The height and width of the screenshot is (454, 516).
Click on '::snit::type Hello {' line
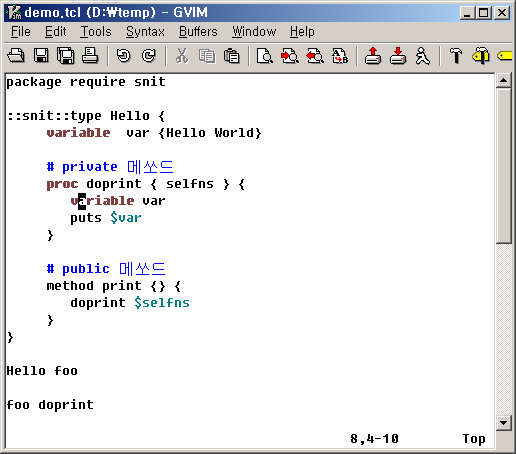pos(86,116)
